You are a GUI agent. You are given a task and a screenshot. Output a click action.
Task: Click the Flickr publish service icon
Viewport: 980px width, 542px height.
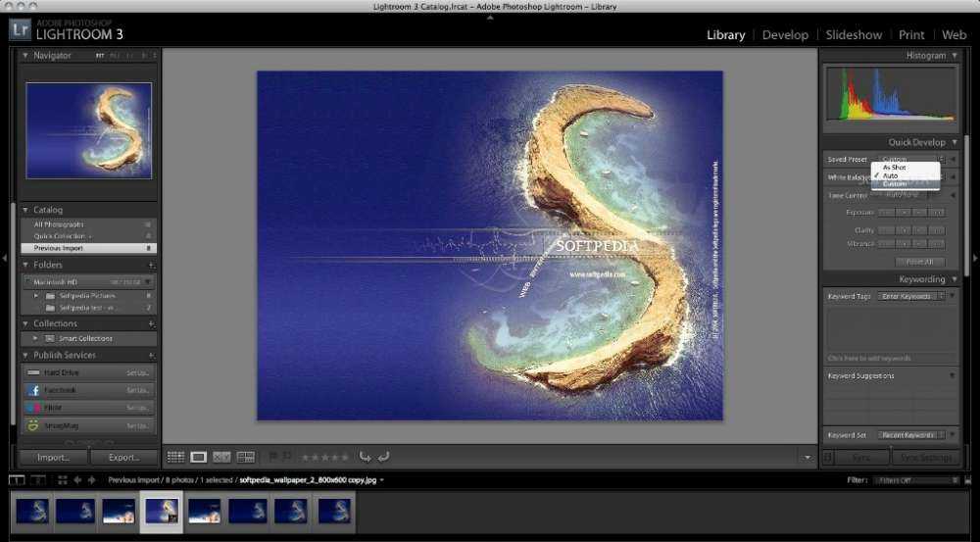(x=33, y=408)
